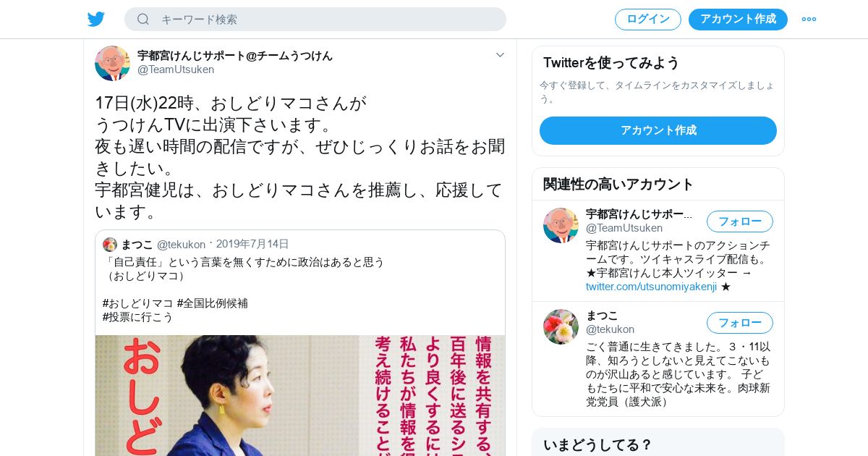
Task: Click the Twitter bird logo
Action: point(96,20)
